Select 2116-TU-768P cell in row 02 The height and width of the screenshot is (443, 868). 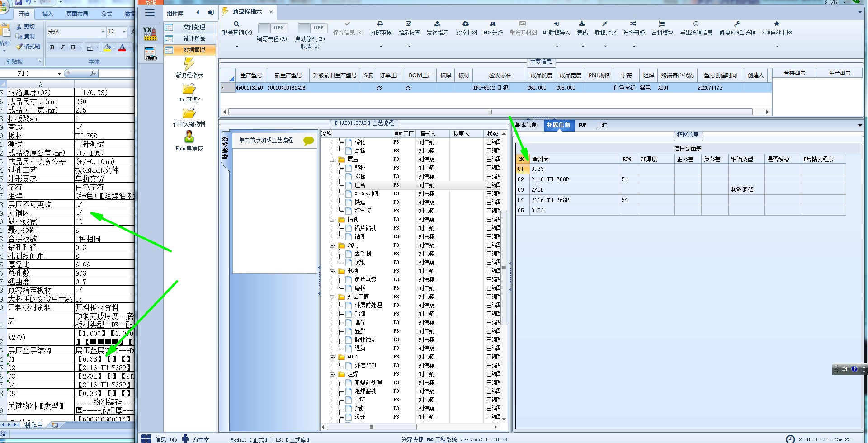pyautogui.click(x=574, y=179)
